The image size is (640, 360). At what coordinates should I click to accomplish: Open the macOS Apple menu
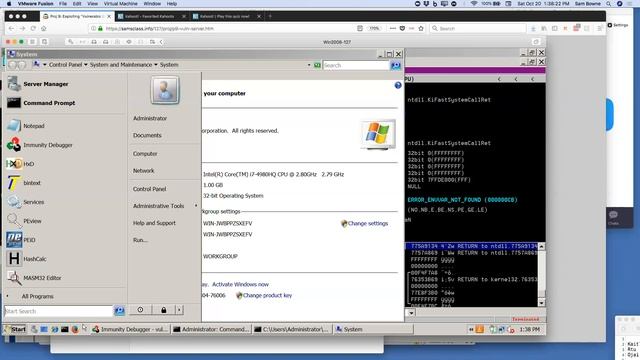click(9, 4)
